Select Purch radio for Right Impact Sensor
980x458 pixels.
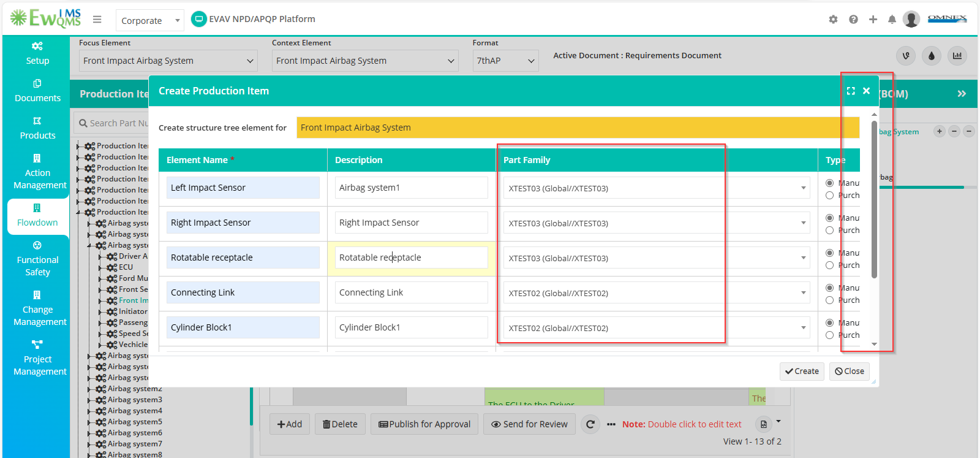[829, 231]
